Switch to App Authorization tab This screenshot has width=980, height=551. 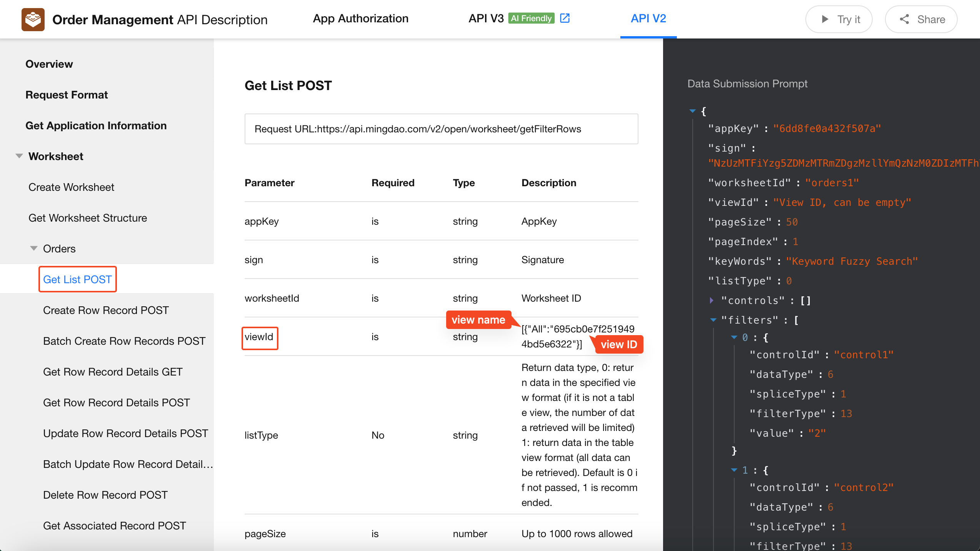(x=360, y=18)
